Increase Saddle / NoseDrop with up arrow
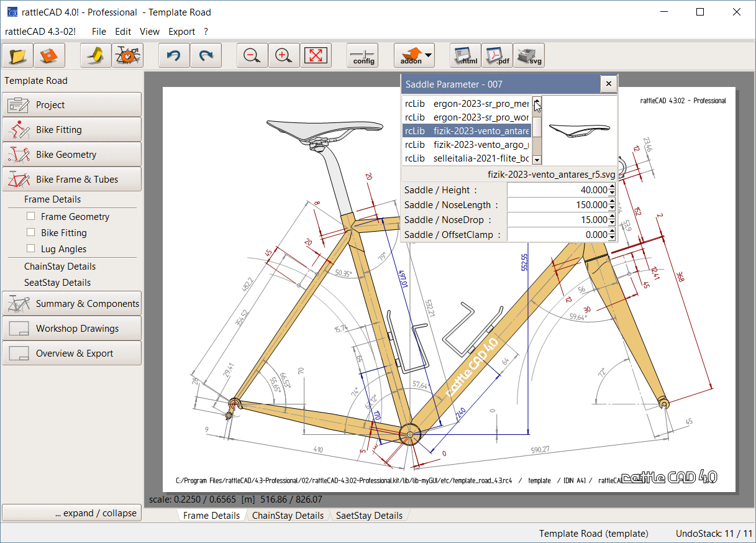 [x=613, y=217]
